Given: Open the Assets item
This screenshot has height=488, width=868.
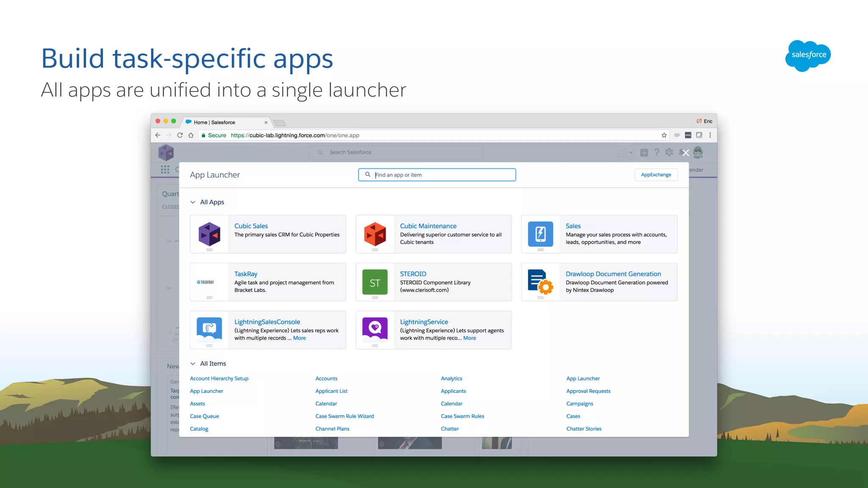Looking at the screenshot, I should [x=198, y=404].
